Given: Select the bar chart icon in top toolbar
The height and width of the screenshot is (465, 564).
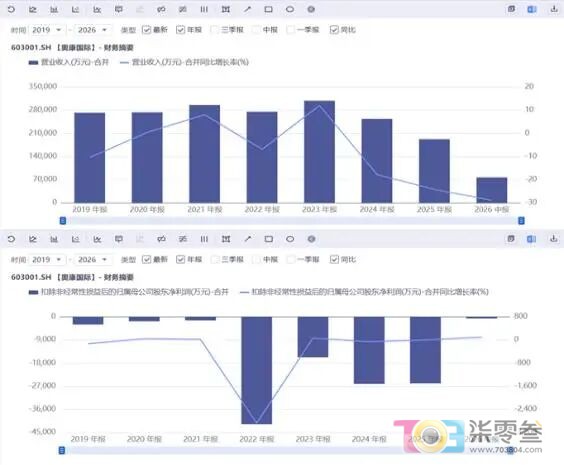Looking at the screenshot, I should pos(54,9).
